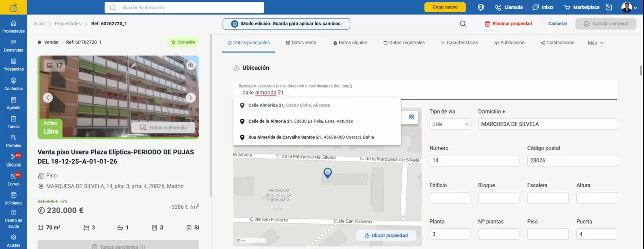The height and width of the screenshot is (249, 644).
Task: Switch to the Características tab
Action: (x=459, y=43)
